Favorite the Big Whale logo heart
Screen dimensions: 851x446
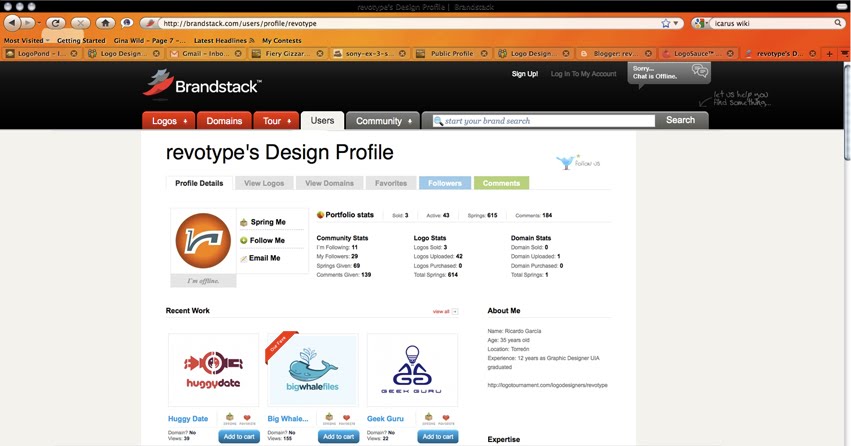point(346,418)
